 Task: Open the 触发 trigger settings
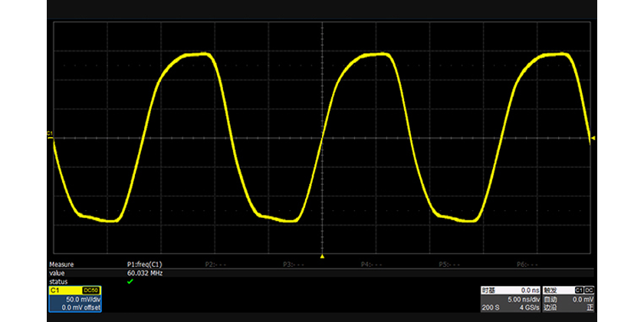[550, 291]
